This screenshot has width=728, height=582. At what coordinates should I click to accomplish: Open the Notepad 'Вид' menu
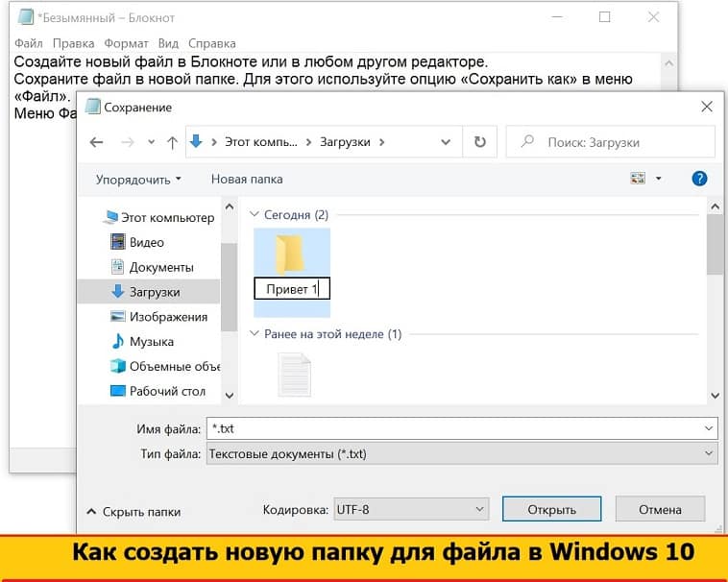click(168, 43)
